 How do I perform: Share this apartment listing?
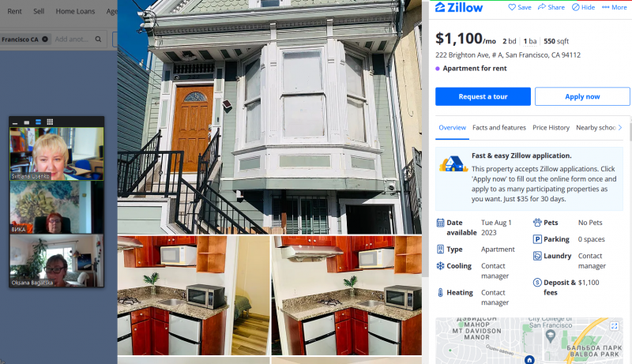[x=551, y=7]
